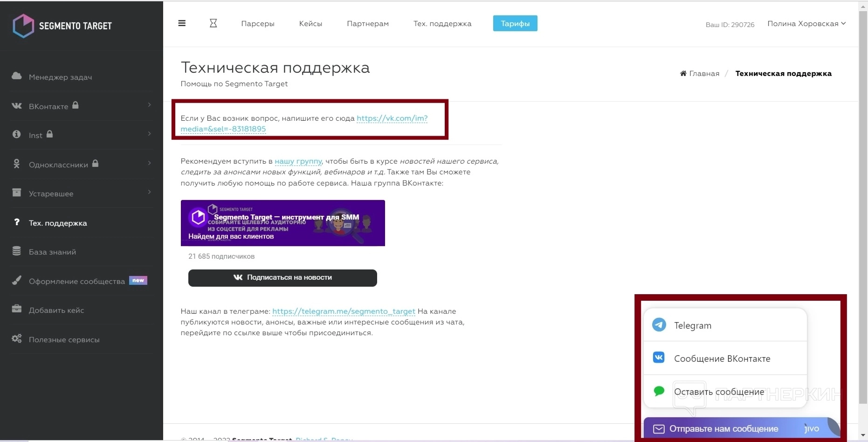The width and height of the screenshot is (868, 442).
Task: Click the VK icon beside ВКонтакте in sidebar
Action: (x=17, y=106)
